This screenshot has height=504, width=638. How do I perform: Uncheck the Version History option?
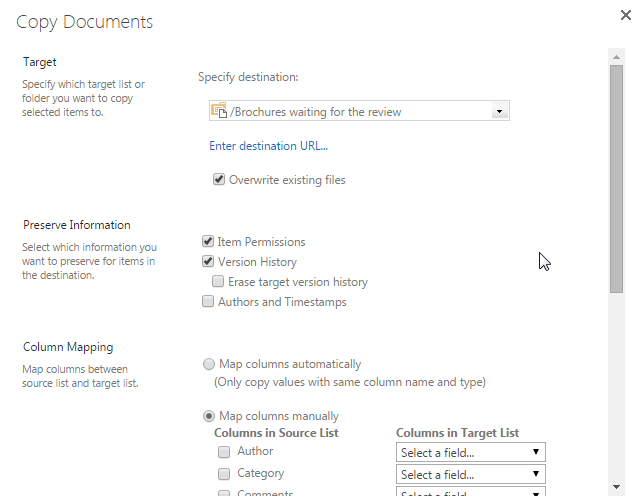tap(208, 261)
